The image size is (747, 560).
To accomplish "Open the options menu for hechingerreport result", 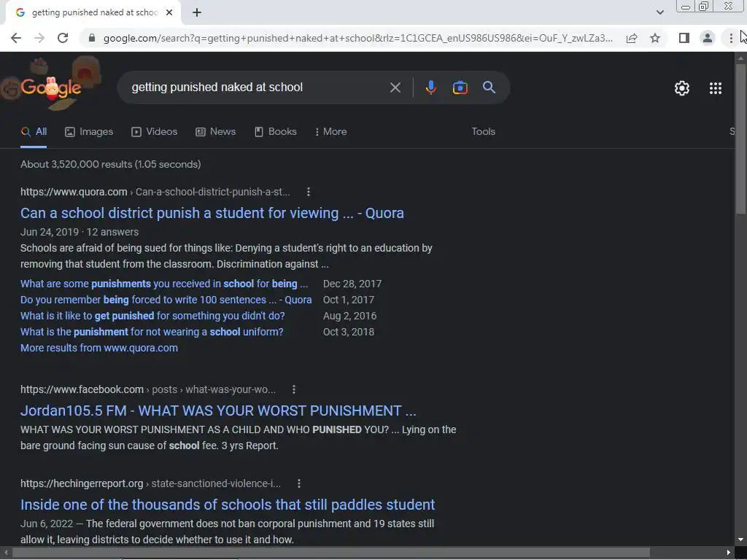I will 298,483.
